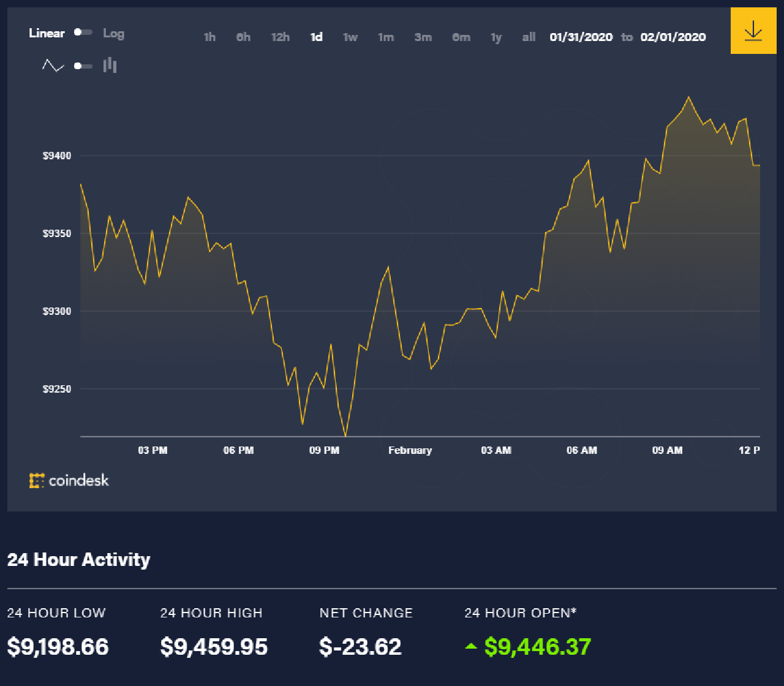Toggle the Linear/Log scale switch
The width and height of the screenshot is (784, 686).
point(83,32)
